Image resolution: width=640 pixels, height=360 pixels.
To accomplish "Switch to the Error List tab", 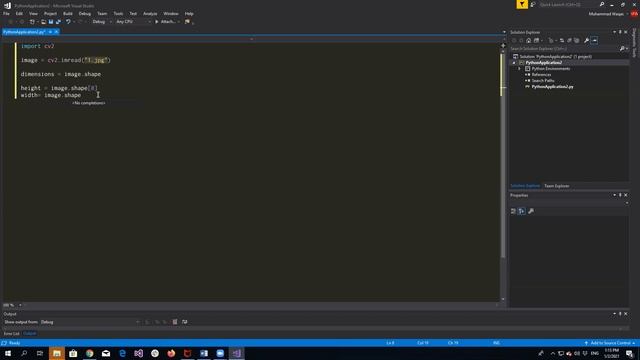I will (x=11, y=333).
